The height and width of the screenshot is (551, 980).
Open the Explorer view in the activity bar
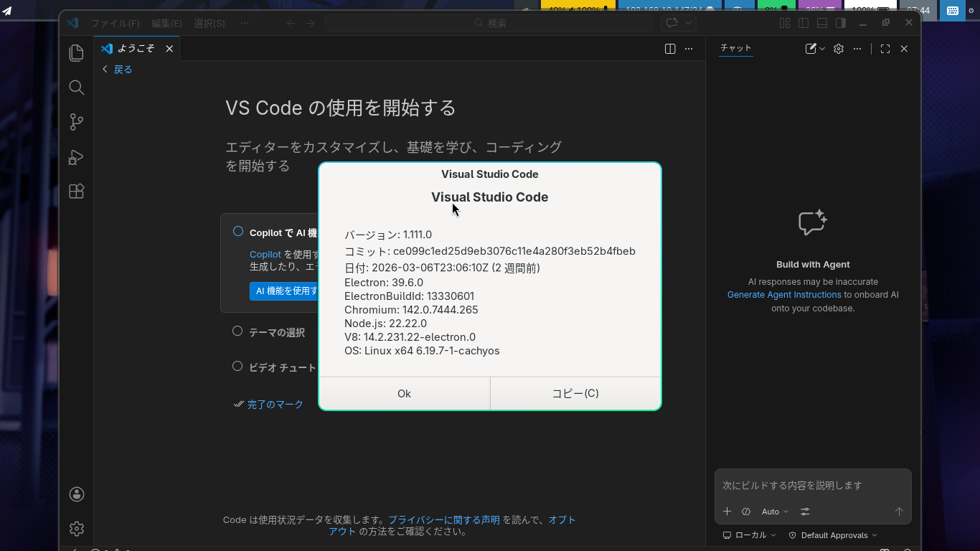click(x=76, y=53)
